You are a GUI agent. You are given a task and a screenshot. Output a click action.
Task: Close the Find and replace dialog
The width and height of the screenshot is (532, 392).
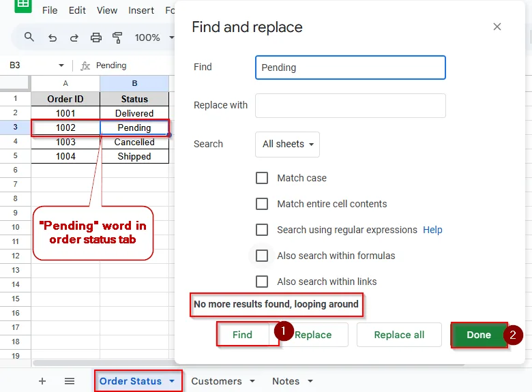(497, 27)
